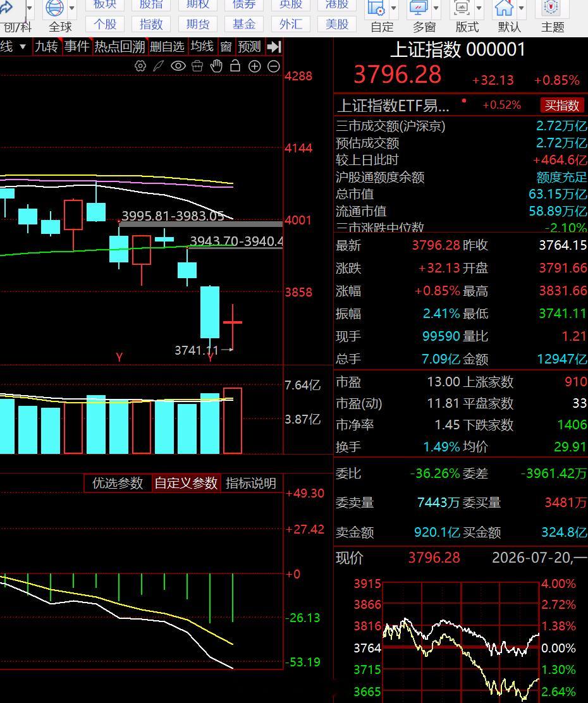Screen dimensions: 588x703
Task: Click the 卖金额 value 920.1亿
Action: tap(437, 532)
